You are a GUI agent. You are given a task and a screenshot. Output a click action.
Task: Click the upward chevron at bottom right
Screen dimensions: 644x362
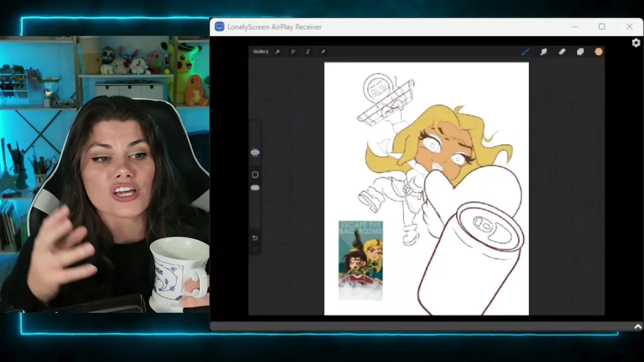coord(637,327)
